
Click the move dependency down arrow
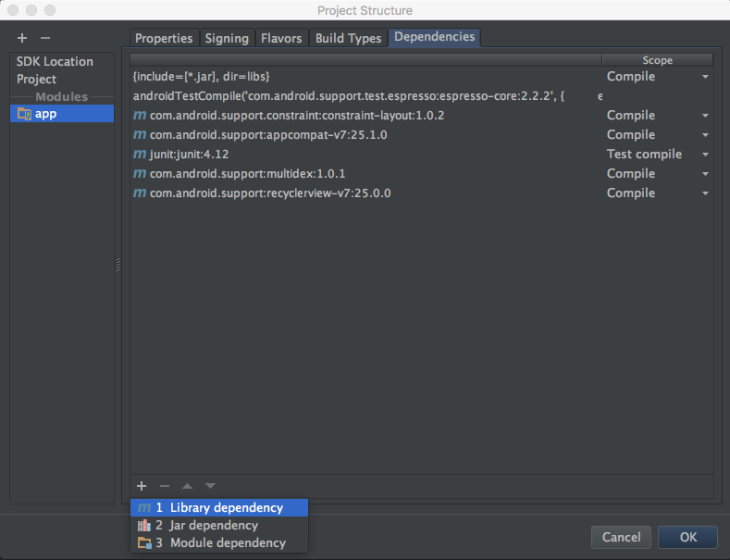[x=210, y=486]
